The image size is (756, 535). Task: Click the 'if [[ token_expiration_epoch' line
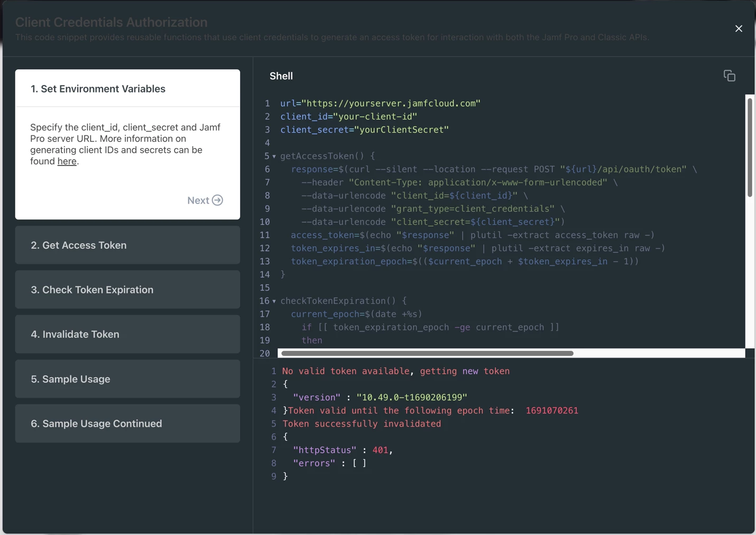point(430,327)
